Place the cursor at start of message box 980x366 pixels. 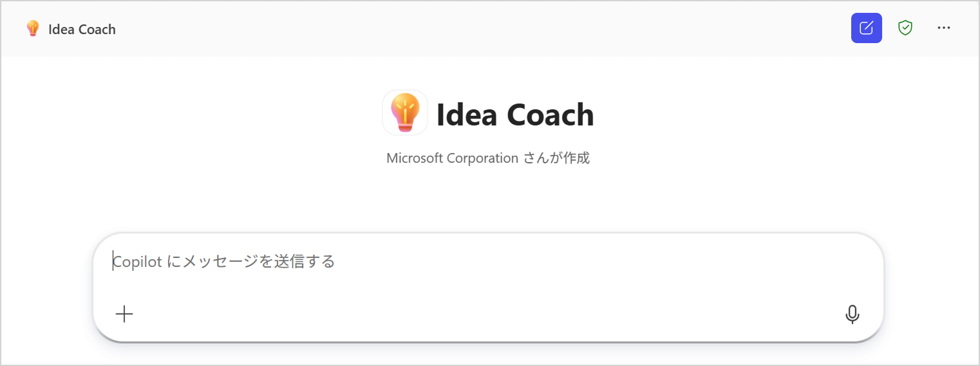(x=114, y=262)
